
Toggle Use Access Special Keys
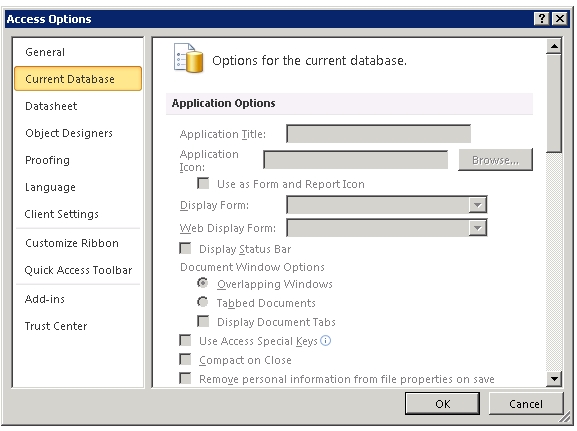(185, 340)
